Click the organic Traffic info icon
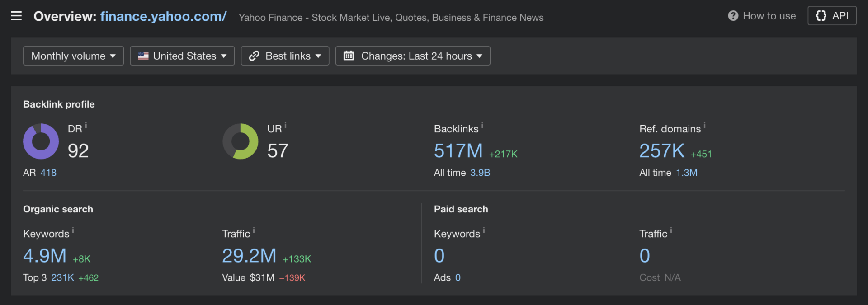 [x=254, y=230]
